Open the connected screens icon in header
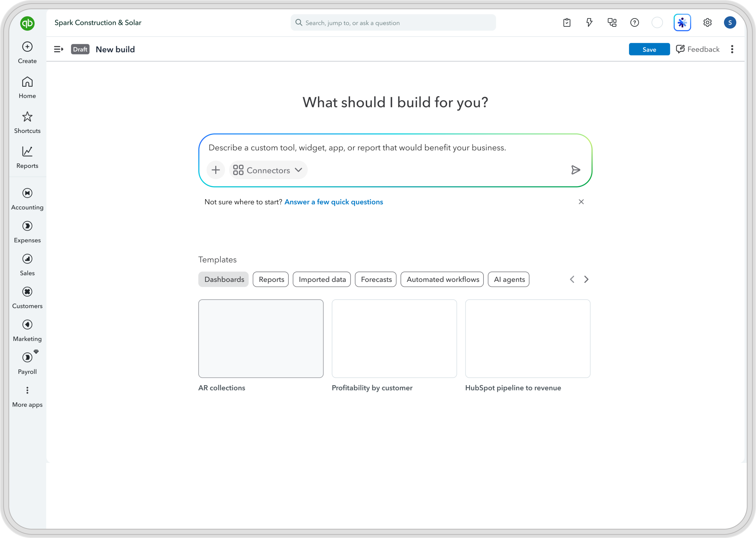Viewport: 756px width, 538px height. pos(612,23)
